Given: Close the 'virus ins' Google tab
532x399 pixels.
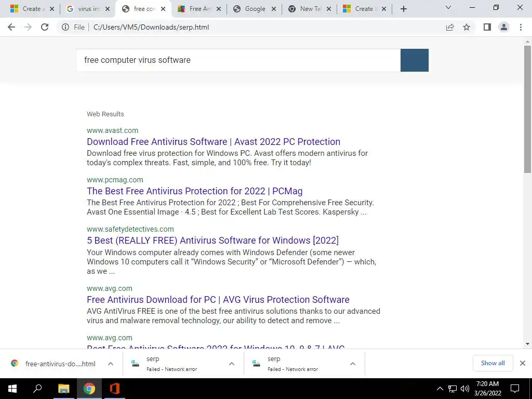Looking at the screenshot, I should [x=108, y=9].
